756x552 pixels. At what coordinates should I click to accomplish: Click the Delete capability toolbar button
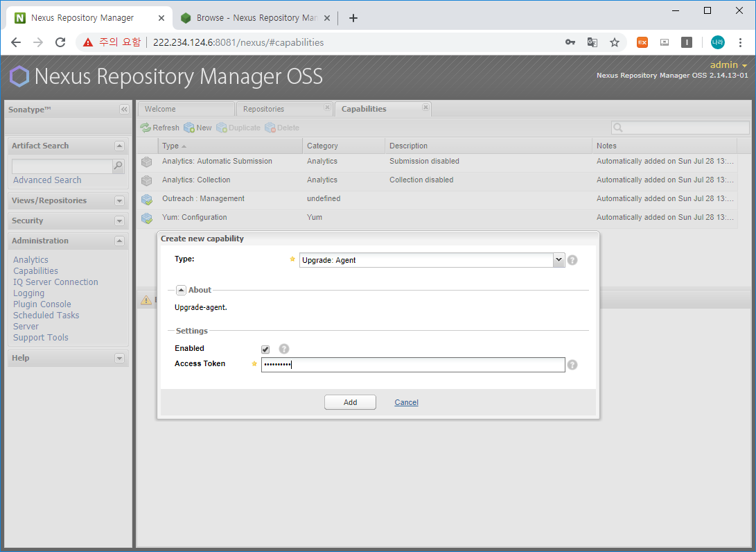click(282, 128)
